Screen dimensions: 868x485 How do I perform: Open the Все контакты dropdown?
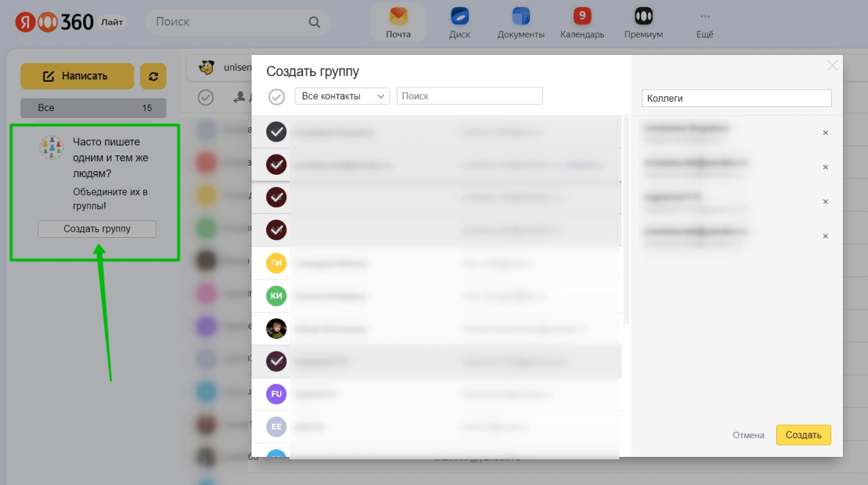(342, 96)
